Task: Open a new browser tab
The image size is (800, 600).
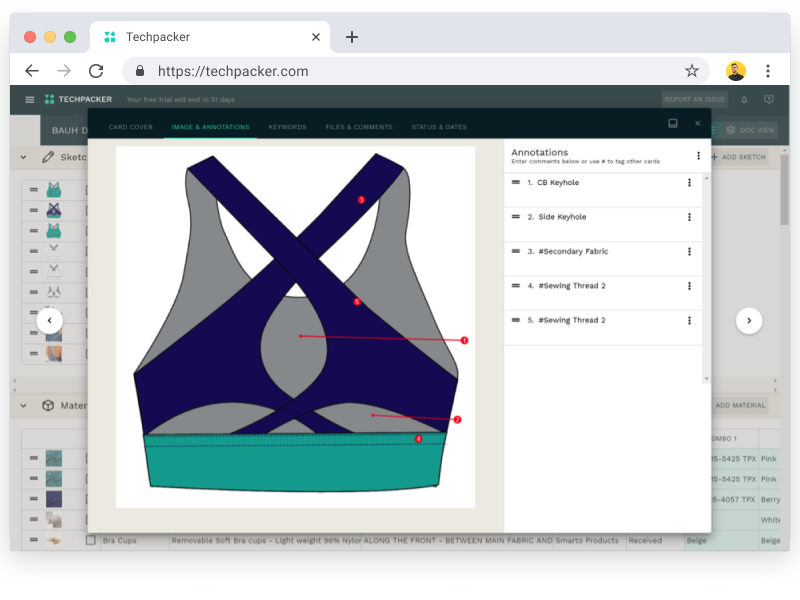Action: [x=352, y=37]
